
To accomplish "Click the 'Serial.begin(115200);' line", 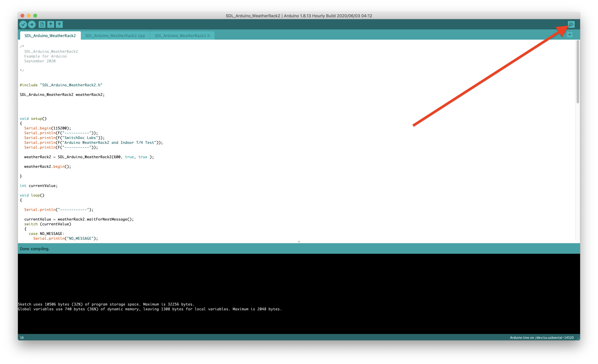I will [x=48, y=128].
